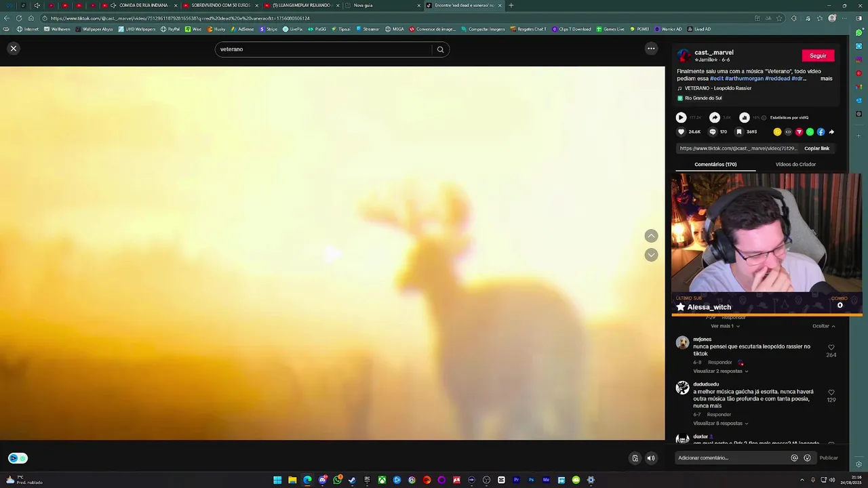868x488 pixels.
Task: Click the yellow repost icon
Action: tap(777, 132)
